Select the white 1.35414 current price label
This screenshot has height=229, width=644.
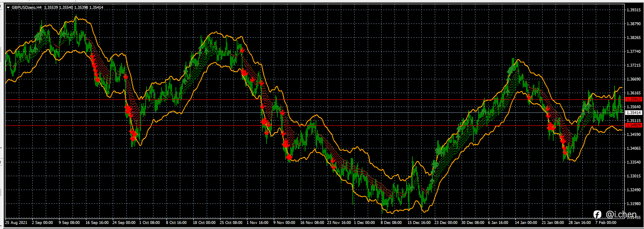pos(634,113)
